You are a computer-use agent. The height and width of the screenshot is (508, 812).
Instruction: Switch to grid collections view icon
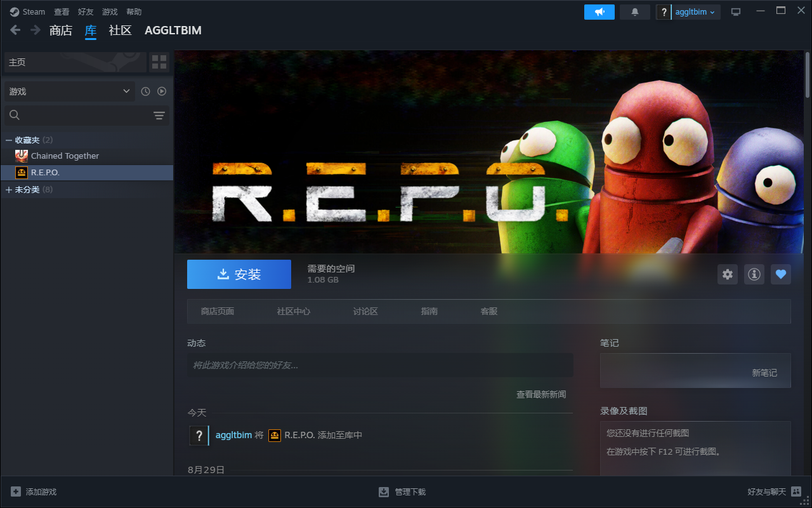click(159, 62)
